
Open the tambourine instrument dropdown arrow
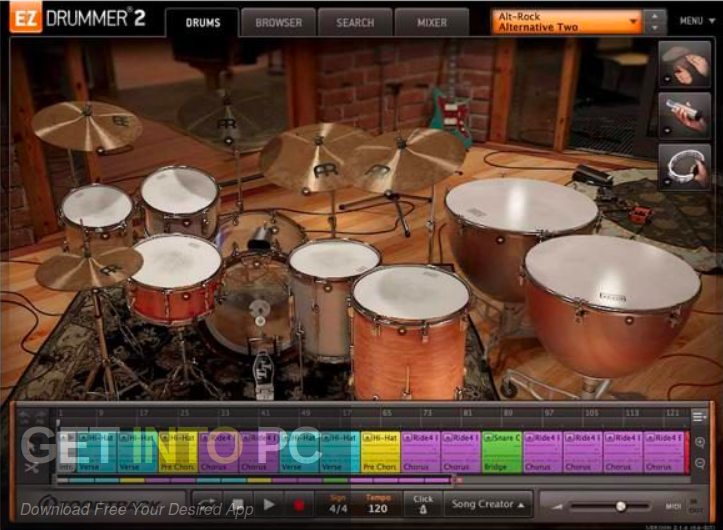[x=667, y=182]
